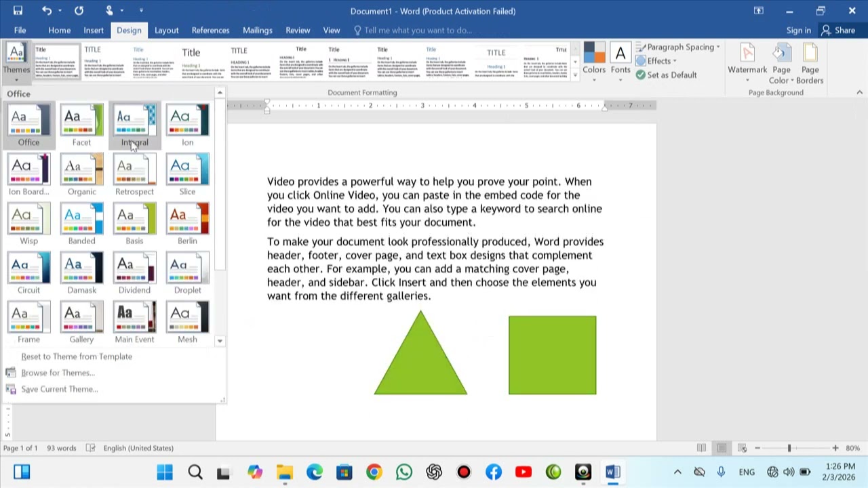Click Reset to Theme from Template
868x488 pixels.
[x=77, y=357]
